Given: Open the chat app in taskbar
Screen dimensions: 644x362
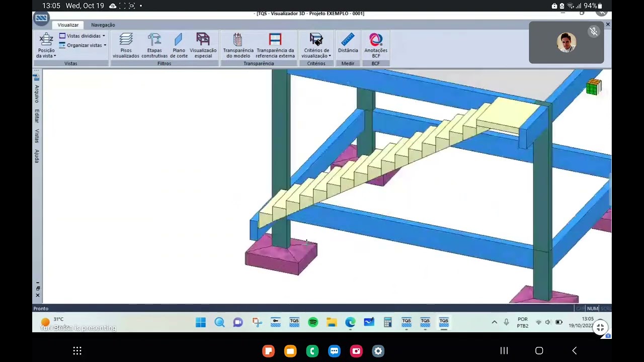Looking at the screenshot, I should click(238, 322).
